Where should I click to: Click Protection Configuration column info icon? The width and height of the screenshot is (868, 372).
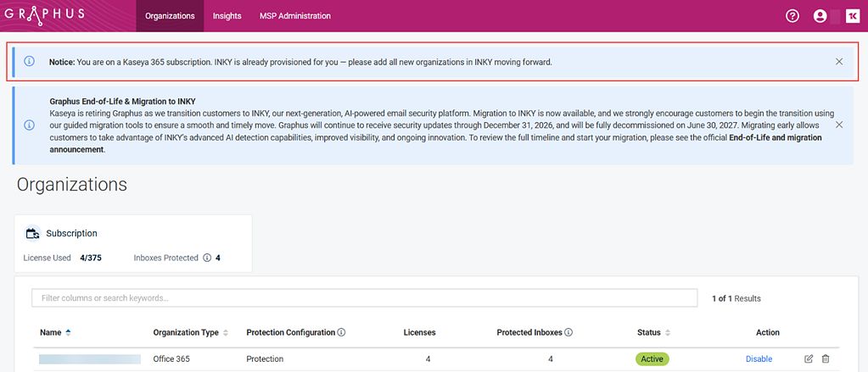click(341, 333)
